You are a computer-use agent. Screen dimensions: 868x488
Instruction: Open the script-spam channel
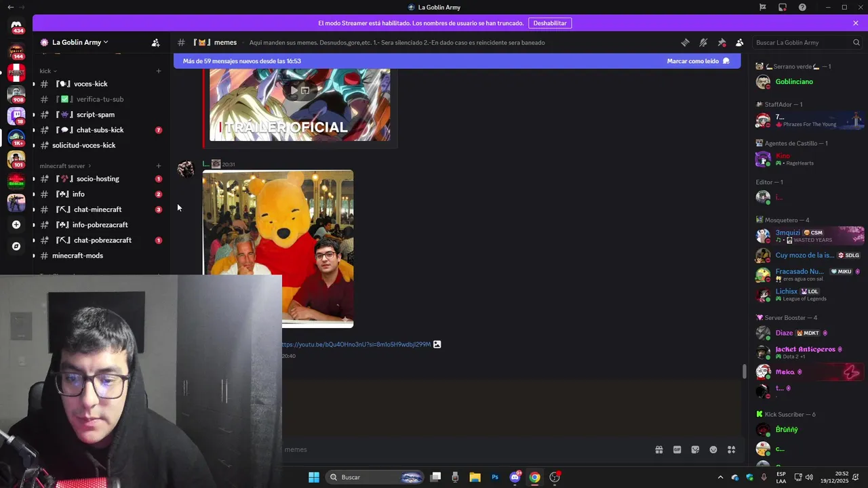pyautogui.click(x=100, y=115)
